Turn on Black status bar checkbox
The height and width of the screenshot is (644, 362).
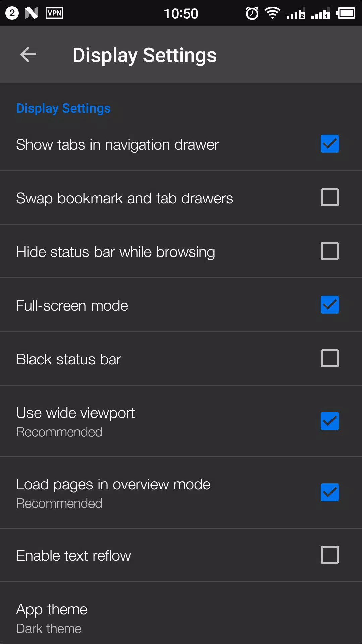tap(330, 358)
